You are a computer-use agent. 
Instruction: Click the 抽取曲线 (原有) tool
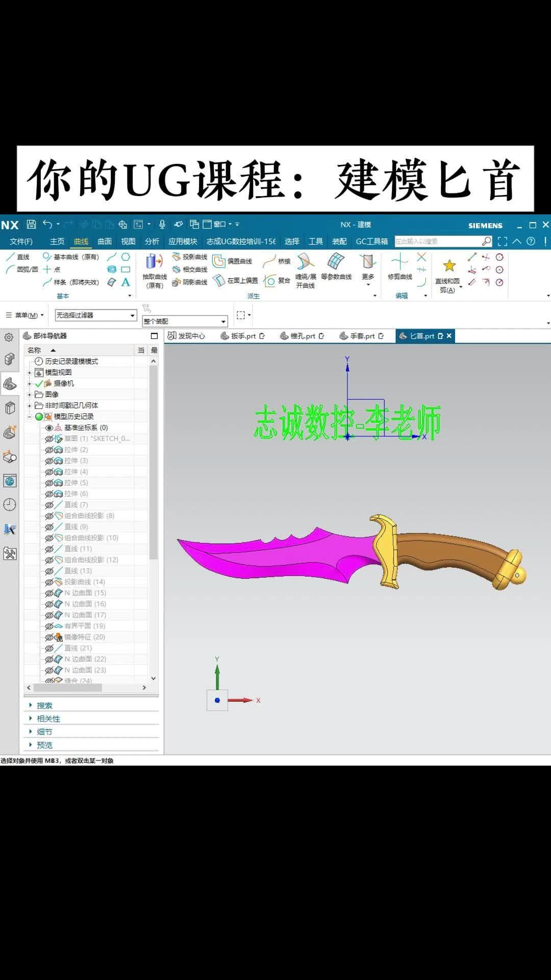(154, 271)
